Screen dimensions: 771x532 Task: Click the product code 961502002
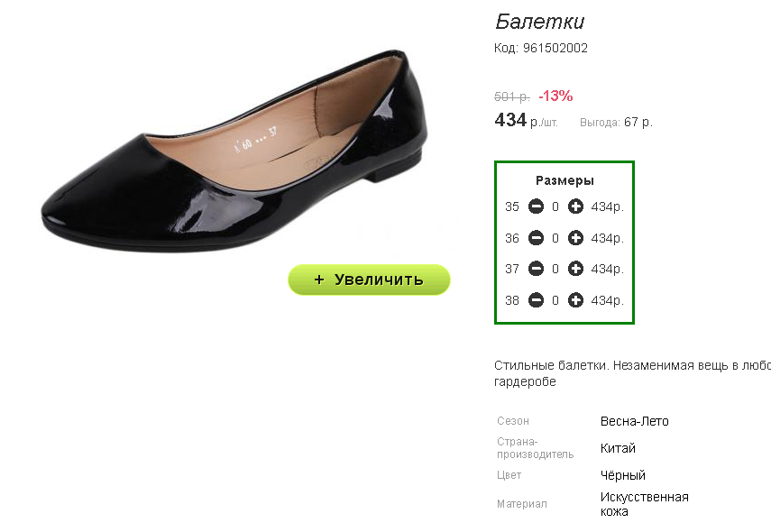tap(555, 48)
